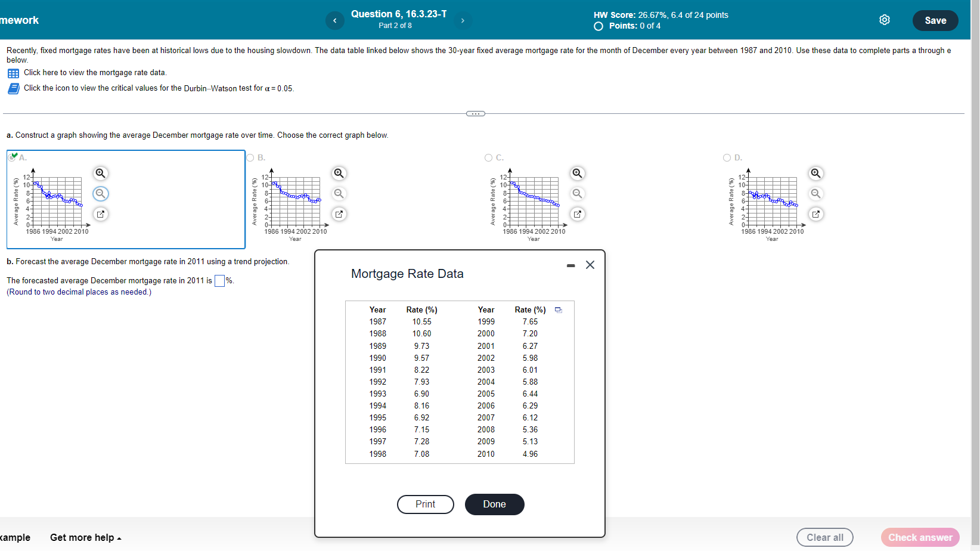Select answer choice C
Image resolution: width=980 pixels, height=551 pixels.
[x=489, y=157]
